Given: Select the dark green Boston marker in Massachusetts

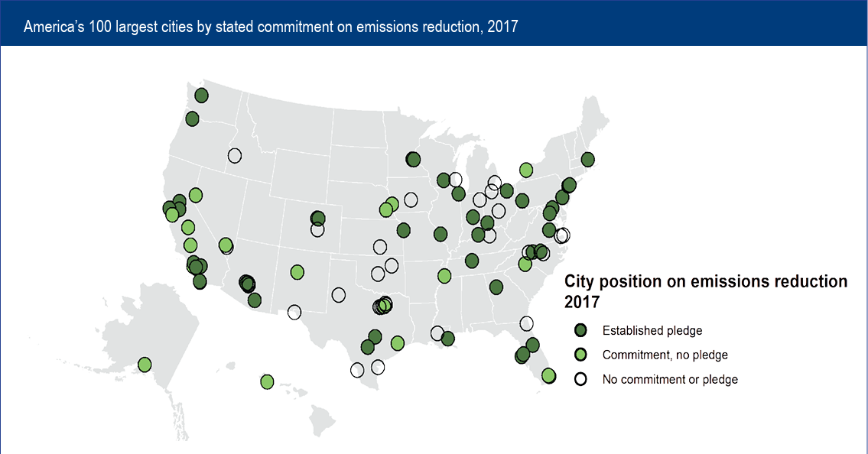Looking at the screenshot, I should pyautogui.click(x=587, y=159).
